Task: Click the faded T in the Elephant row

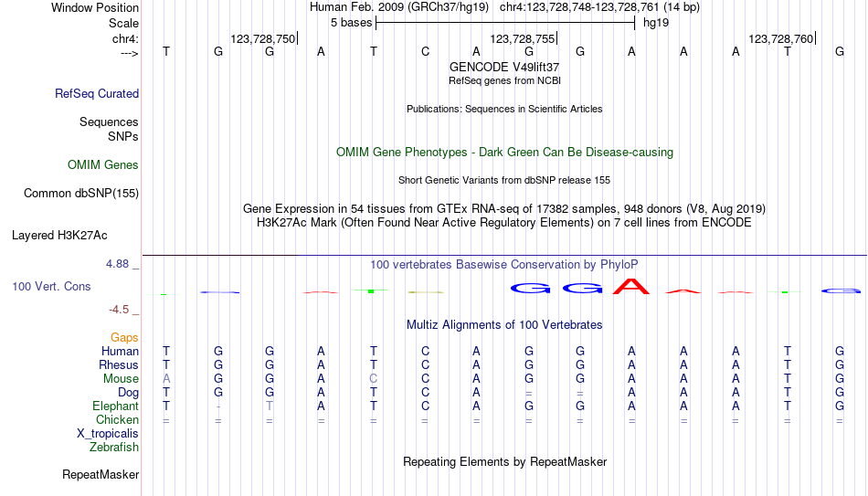Action: click(x=270, y=406)
